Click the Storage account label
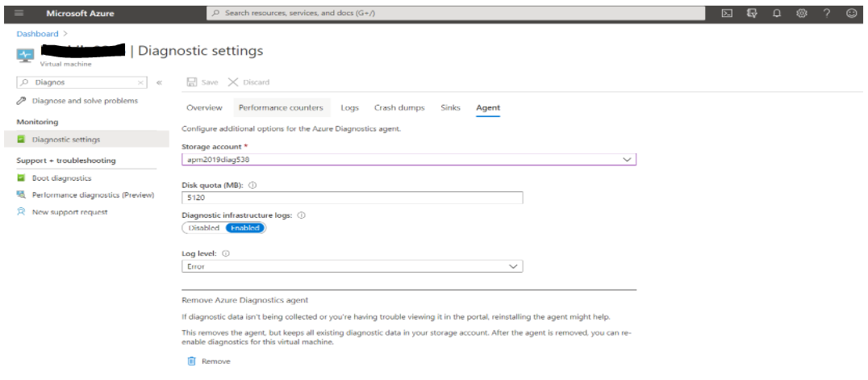 (x=211, y=146)
